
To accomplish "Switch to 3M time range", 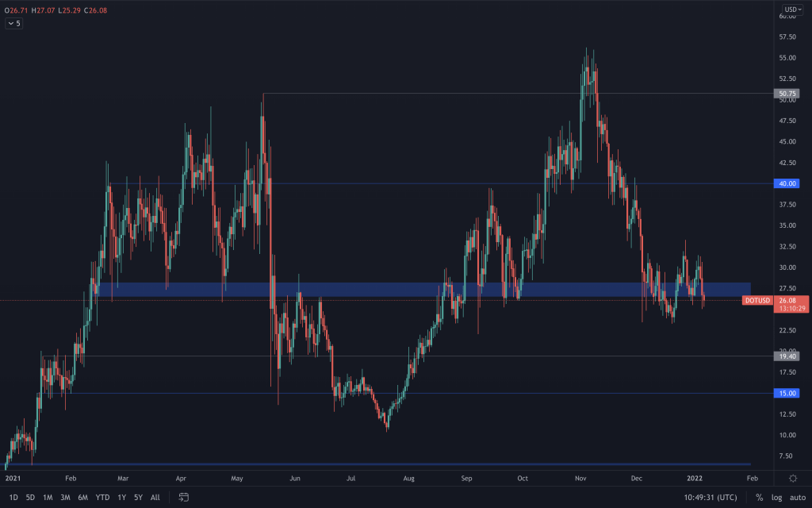I will coord(65,497).
